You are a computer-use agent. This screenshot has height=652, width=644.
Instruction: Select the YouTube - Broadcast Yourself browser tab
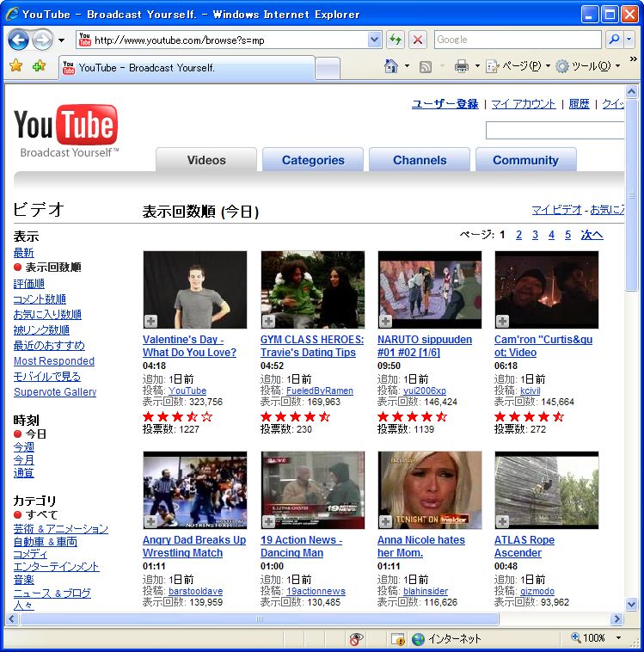[x=187, y=67]
